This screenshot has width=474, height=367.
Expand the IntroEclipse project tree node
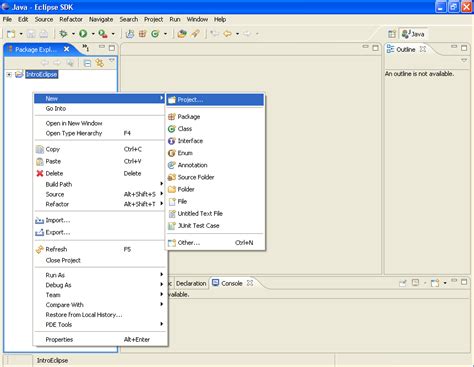click(9, 74)
